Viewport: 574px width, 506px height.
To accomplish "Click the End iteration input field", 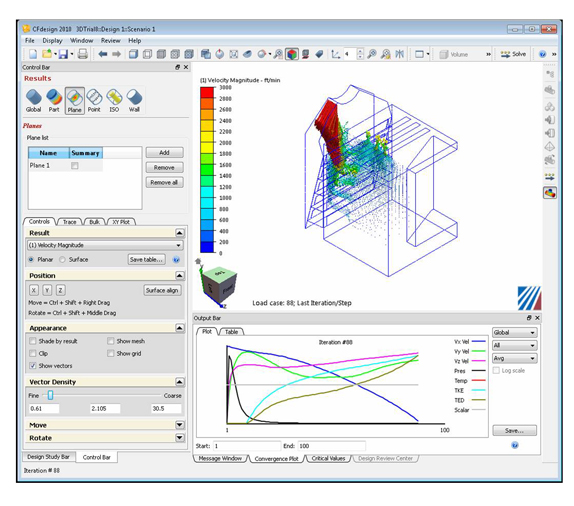I will [x=332, y=446].
